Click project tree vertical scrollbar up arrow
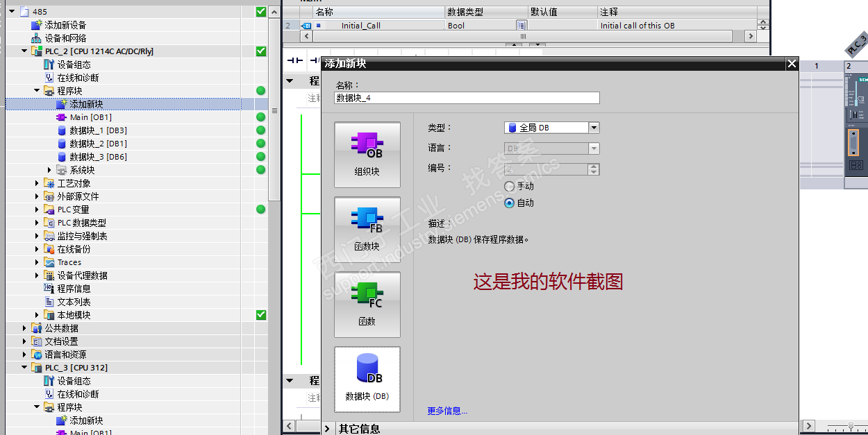 point(274,12)
